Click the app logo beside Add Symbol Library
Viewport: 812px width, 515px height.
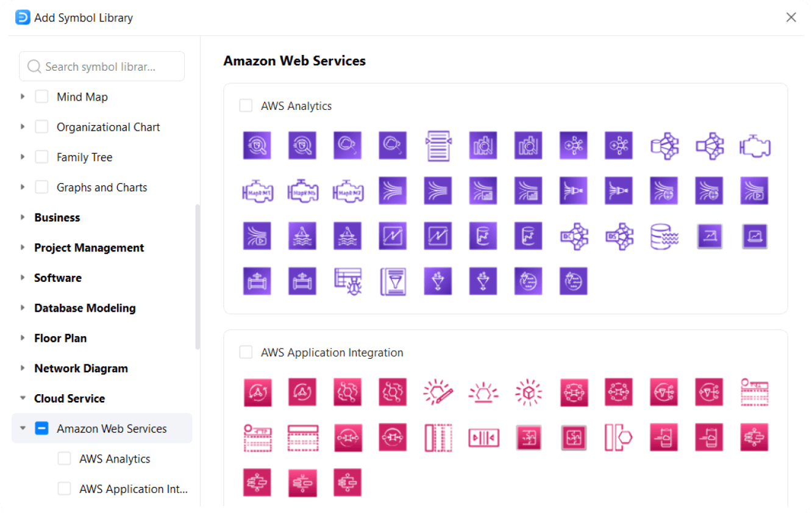click(x=23, y=17)
